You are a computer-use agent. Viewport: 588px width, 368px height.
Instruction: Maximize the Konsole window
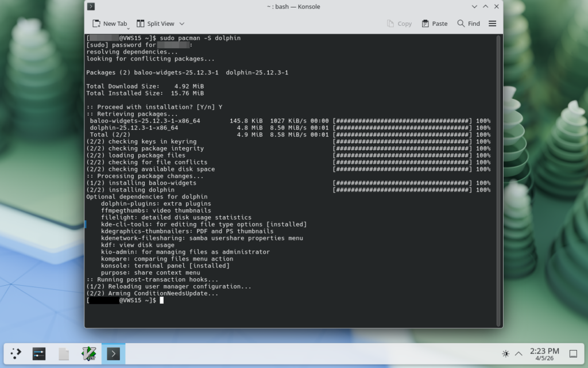485,6
